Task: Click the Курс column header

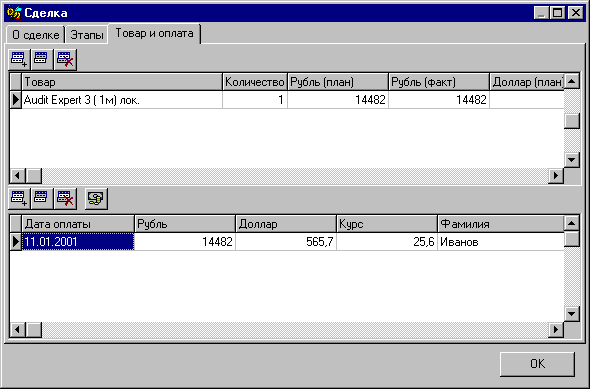Action: [387, 224]
